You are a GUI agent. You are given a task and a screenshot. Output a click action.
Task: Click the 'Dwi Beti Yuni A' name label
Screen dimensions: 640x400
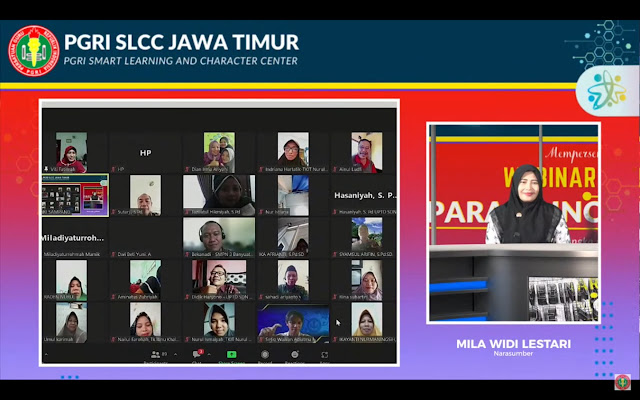point(134,254)
